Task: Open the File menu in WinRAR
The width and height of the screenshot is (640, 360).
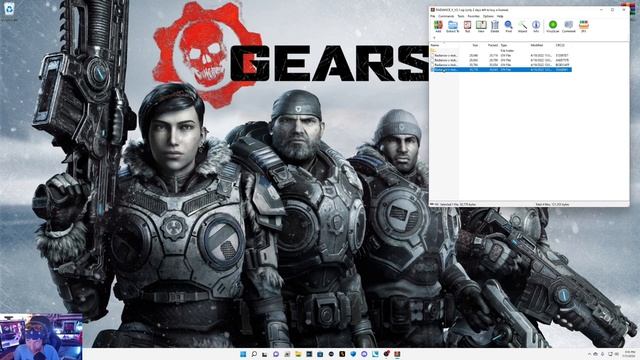Action: point(433,16)
